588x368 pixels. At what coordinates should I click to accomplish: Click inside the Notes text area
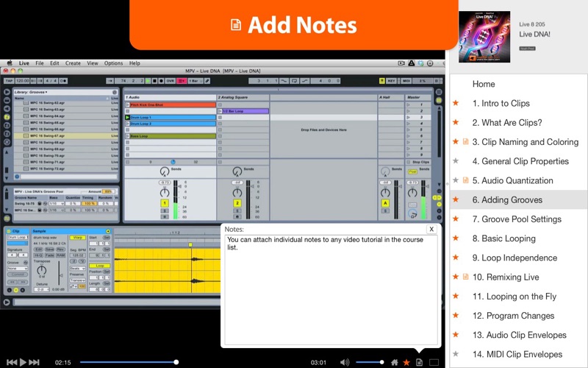(331, 290)
